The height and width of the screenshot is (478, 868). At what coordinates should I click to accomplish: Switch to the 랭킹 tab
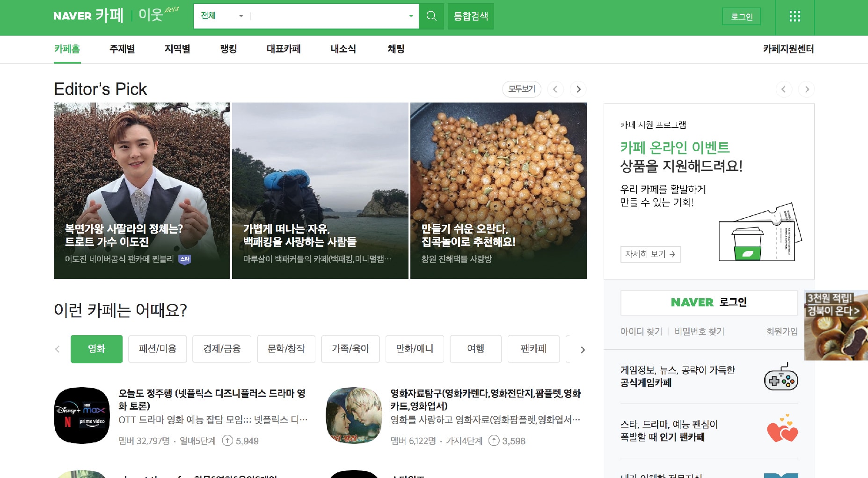(228, 49)
